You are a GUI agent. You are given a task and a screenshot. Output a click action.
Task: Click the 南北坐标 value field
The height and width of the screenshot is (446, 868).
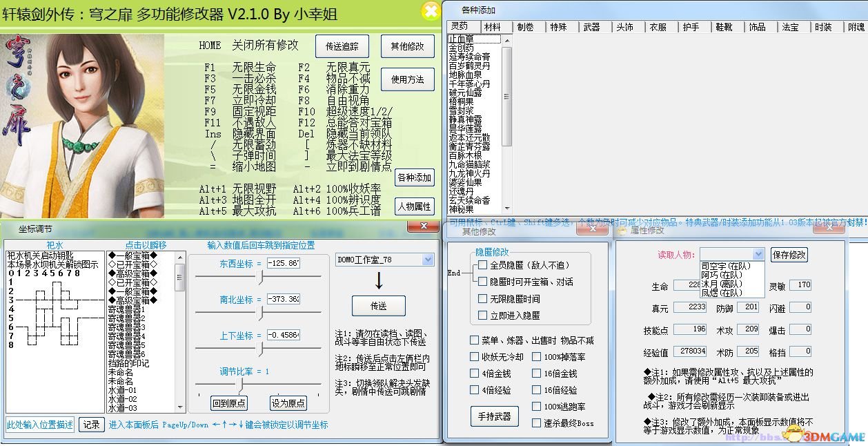point(284,299)
